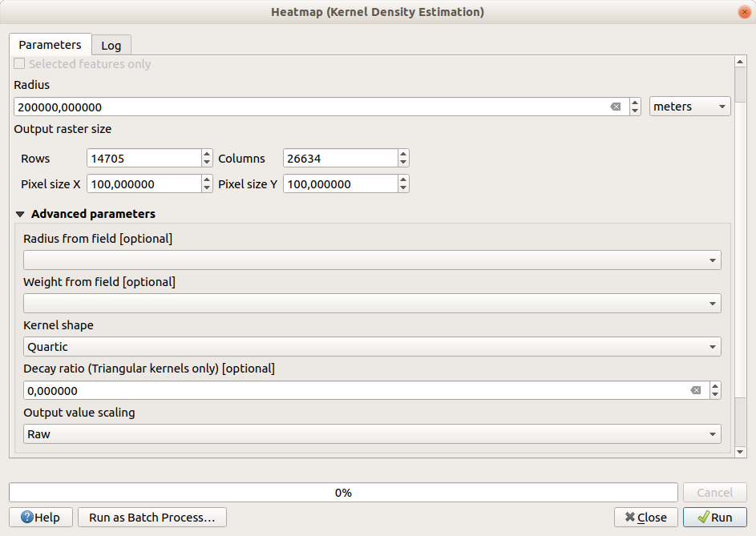Decrease Pixel size X with the down arrow
756x536 pixels.
(207, 188)
